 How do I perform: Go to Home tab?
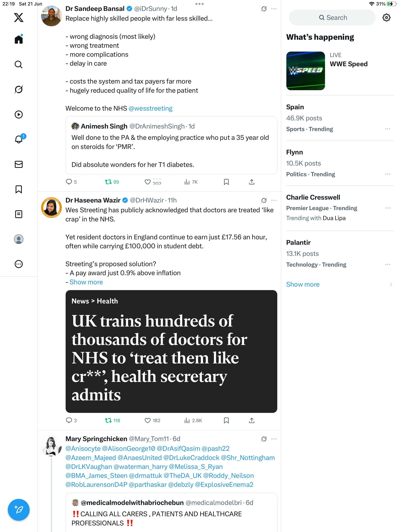(x=19, y=39)
